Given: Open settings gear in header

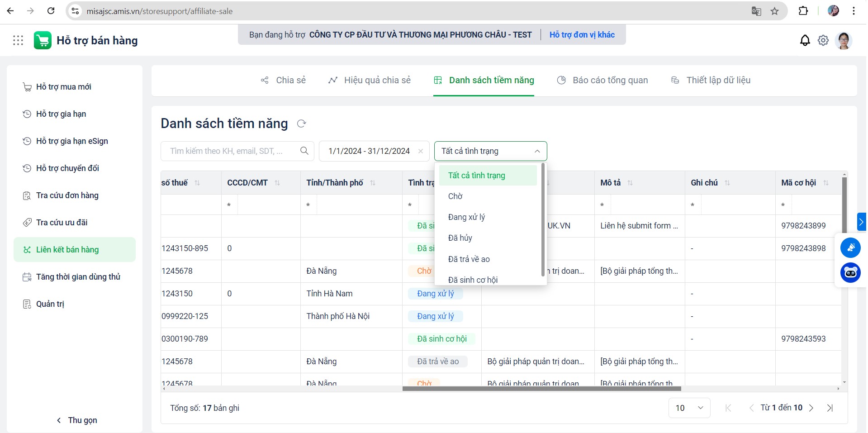Looking at the screenshot, I should 823,41.
